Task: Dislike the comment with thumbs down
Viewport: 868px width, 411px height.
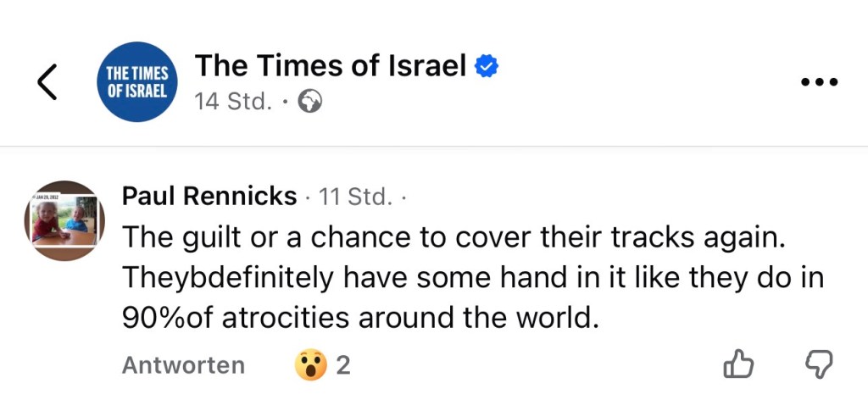Action: point(817,364)
